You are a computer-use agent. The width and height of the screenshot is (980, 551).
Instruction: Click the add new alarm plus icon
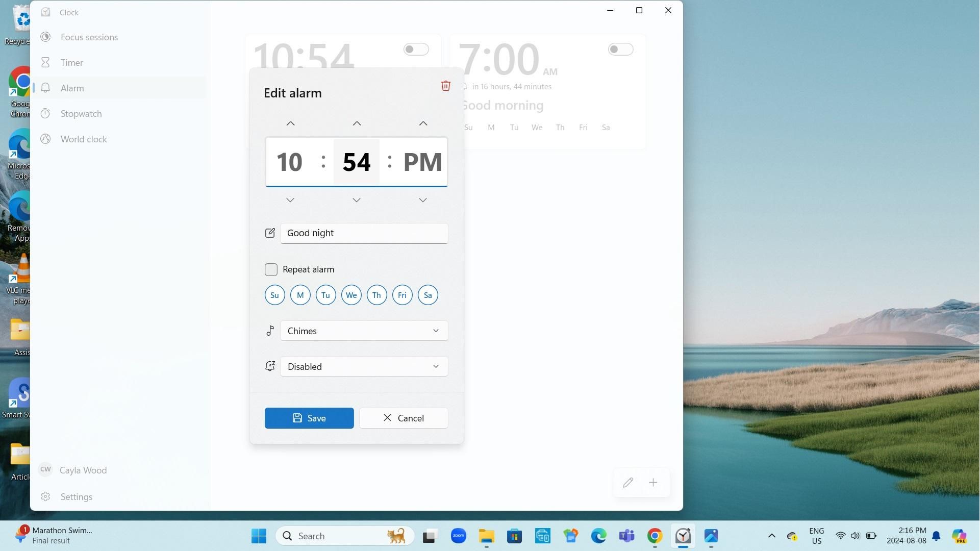pyautogui.click(x=653, y=483)
